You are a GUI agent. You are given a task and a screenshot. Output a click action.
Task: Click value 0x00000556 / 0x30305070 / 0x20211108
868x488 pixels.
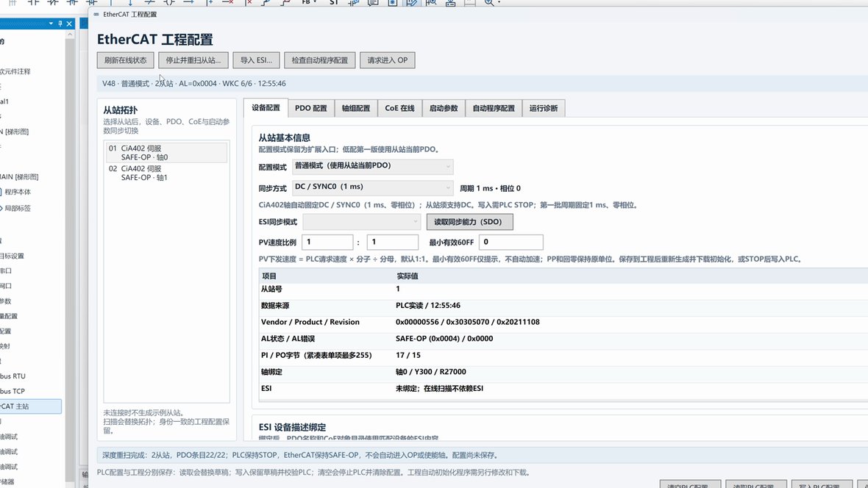pyautogui.click(x=468, y=322)
